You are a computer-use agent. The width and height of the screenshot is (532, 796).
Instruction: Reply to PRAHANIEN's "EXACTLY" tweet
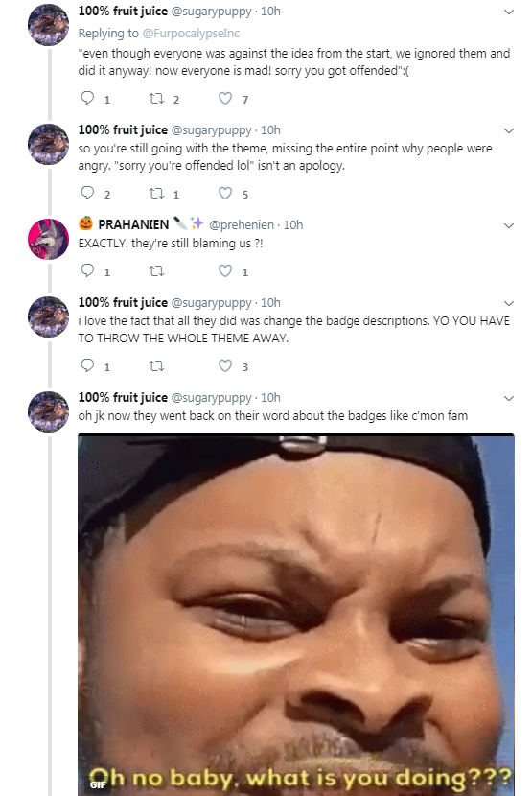88,270
